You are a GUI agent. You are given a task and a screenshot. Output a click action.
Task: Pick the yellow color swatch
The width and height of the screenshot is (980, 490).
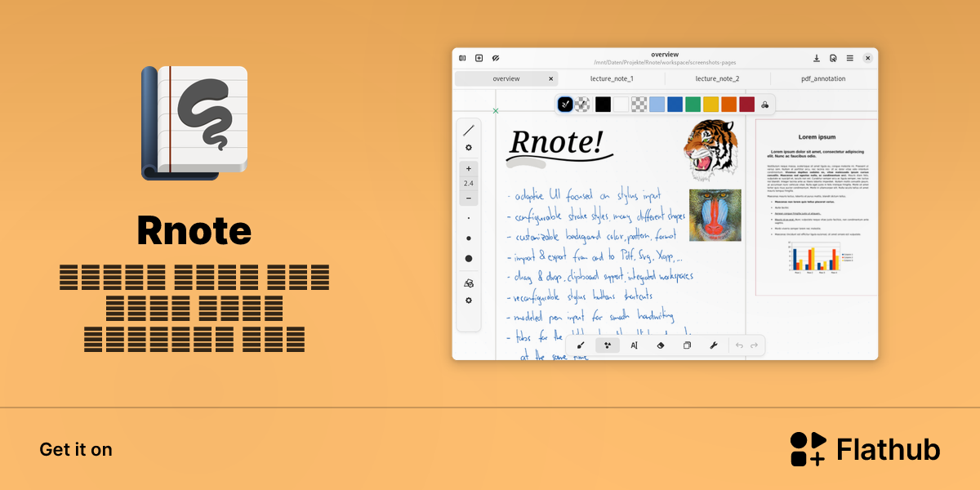point(711,104)
